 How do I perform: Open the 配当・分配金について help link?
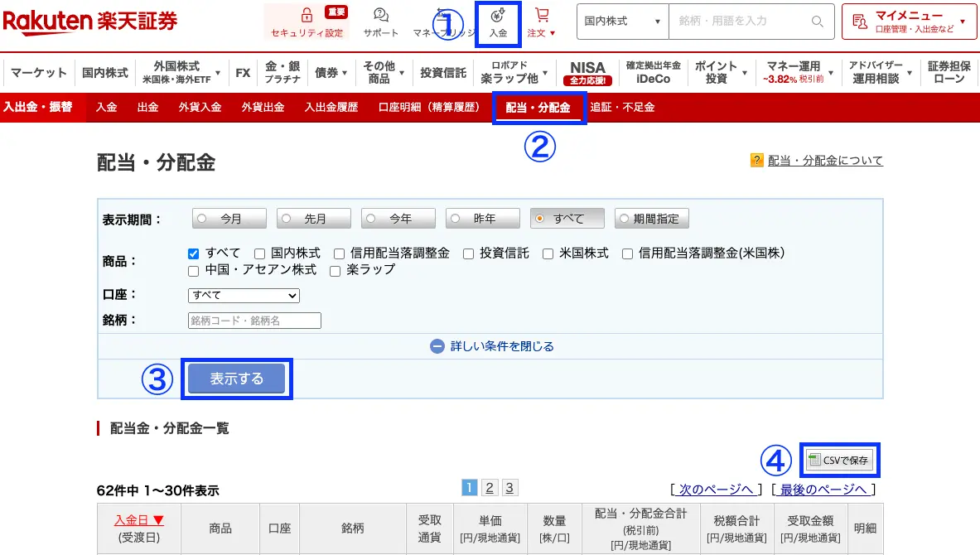pyautogui.click(x=825, y=161)
